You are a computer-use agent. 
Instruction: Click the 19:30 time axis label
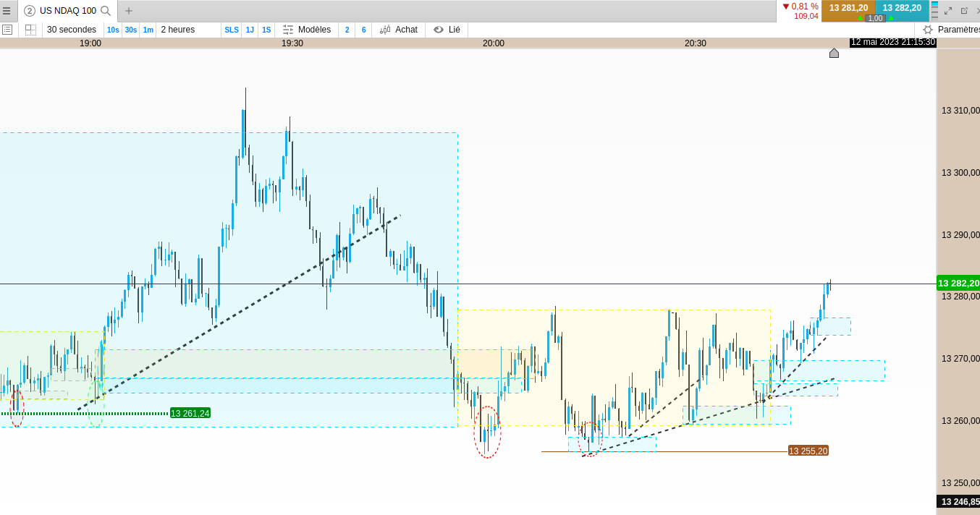(292, 43)
